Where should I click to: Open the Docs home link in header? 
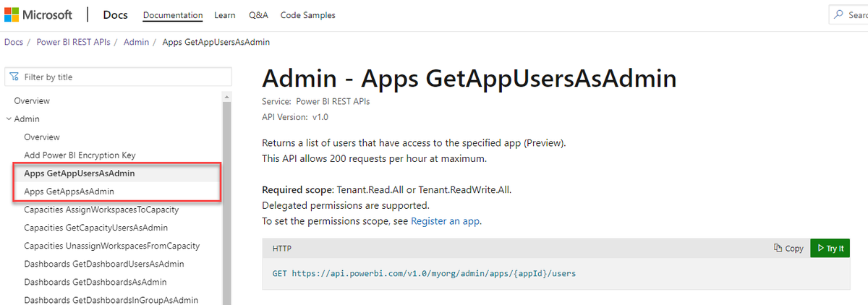116,14
